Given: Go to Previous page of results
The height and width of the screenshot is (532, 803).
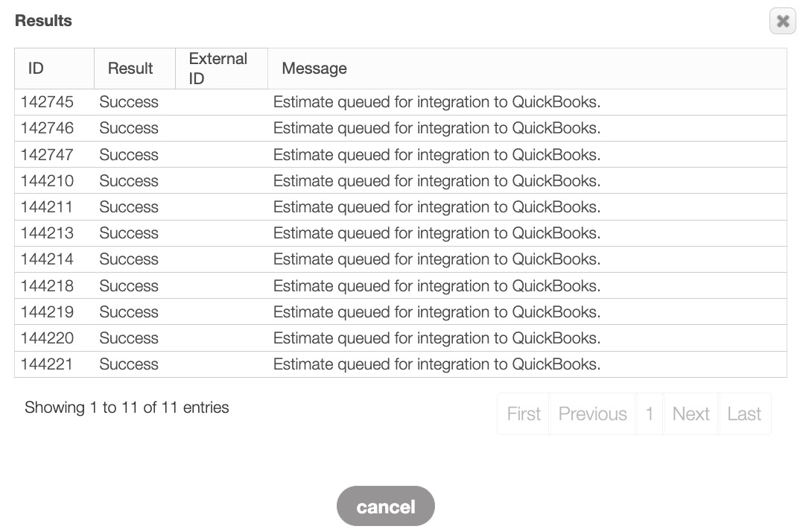Looking at the screenshot, I should coord(592,414).
